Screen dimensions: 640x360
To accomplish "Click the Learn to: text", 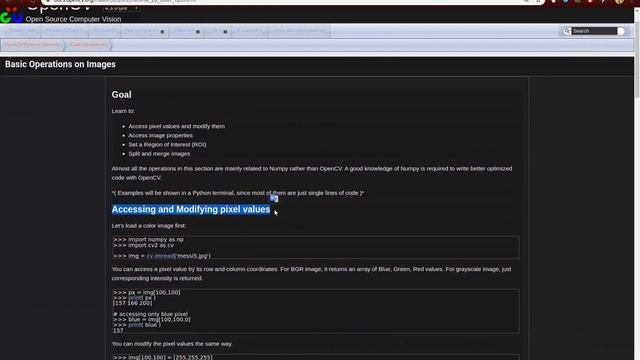I will tap(123, 111).
